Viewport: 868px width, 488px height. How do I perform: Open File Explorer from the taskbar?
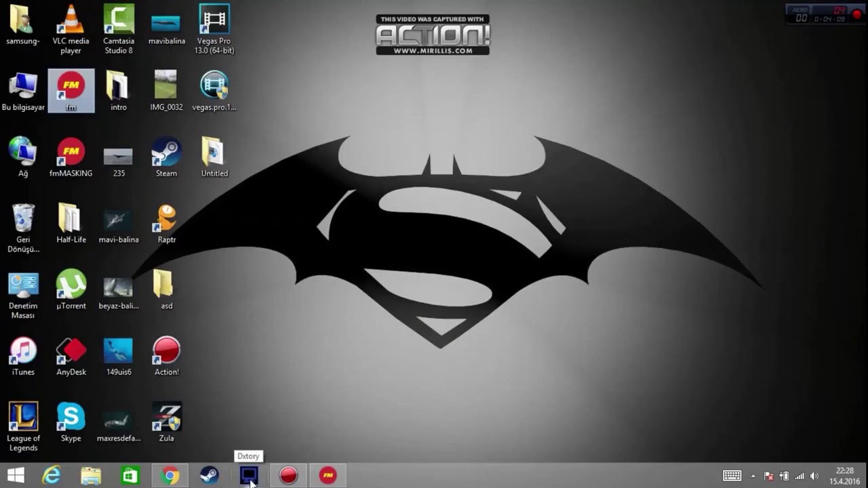[x=91, y=476]
